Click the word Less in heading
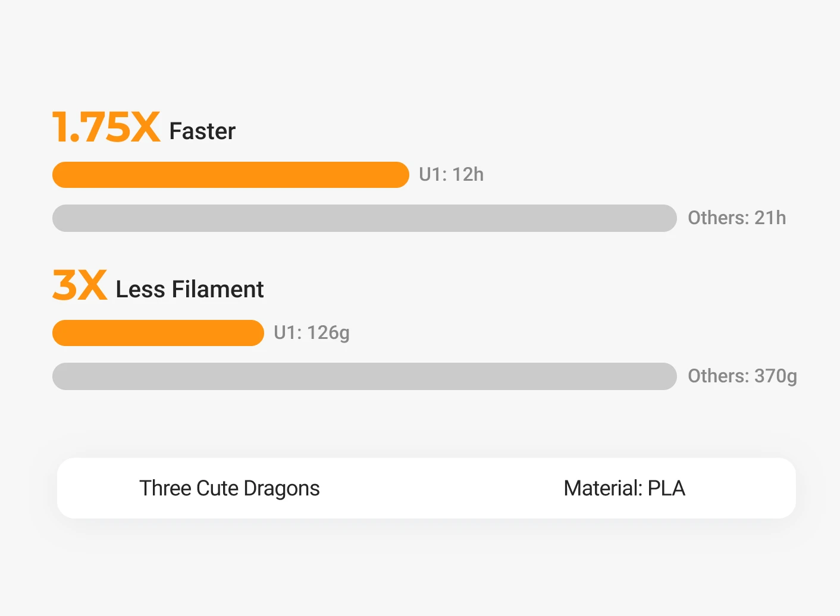The image size is (840, 616). click(x=140, y=290)
